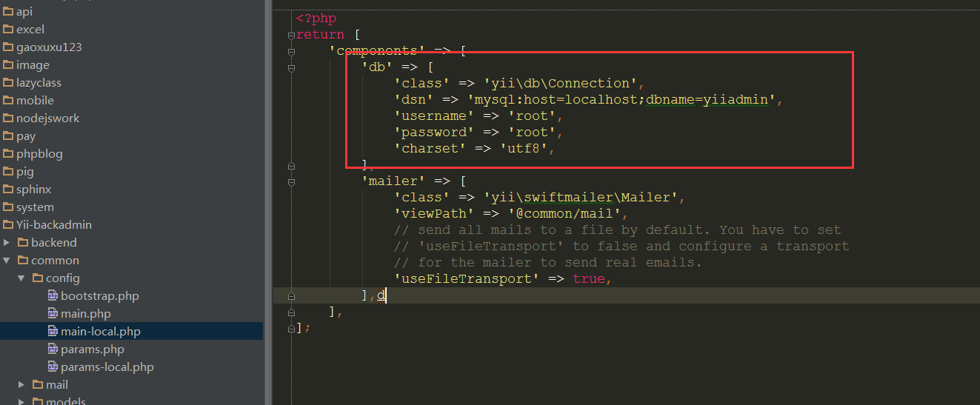Click the Yii-backadmin folder icon
The height and width of the screenshot is (405, 980).
click(8, 225)
